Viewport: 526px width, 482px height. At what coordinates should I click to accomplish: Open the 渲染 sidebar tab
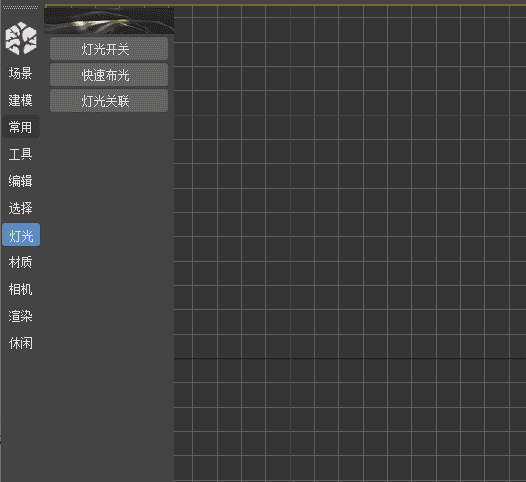[x=20, y=316]
